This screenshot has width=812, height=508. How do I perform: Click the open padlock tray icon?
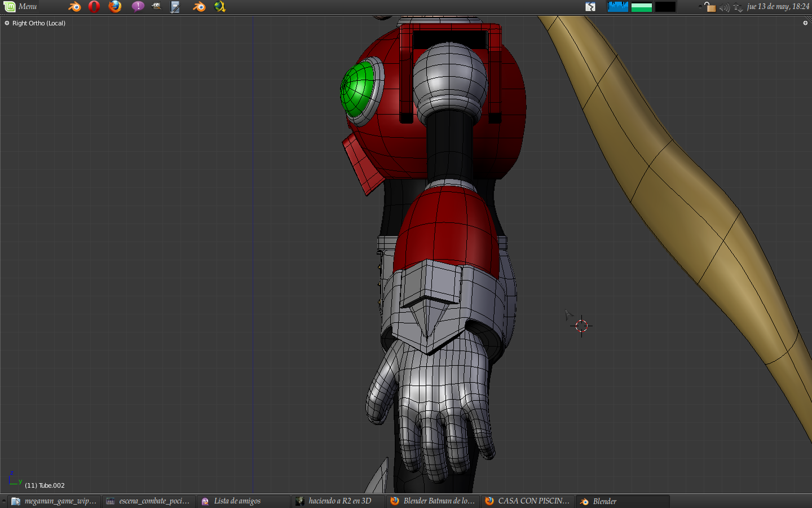[x=709, y=7]
